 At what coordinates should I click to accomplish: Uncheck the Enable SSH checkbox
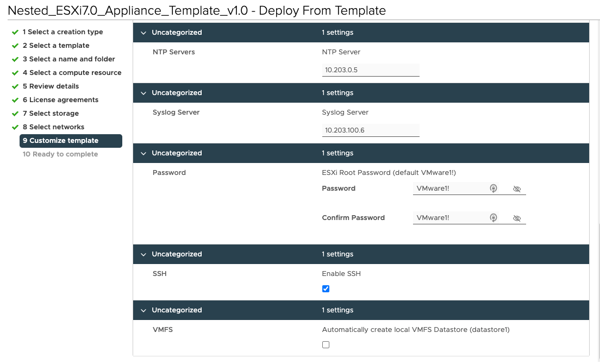(x=326, y=288)
